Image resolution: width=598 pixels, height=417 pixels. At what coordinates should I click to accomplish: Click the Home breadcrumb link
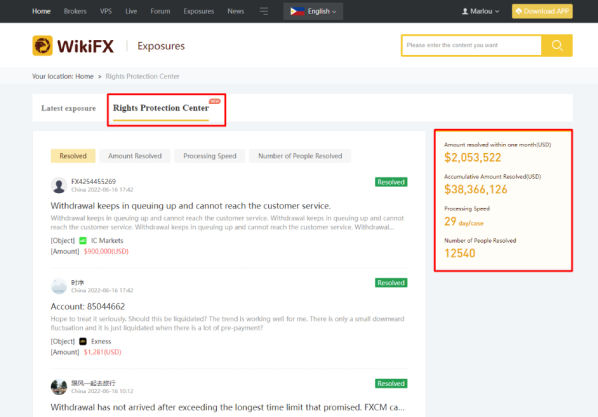(x=84, y=76)
